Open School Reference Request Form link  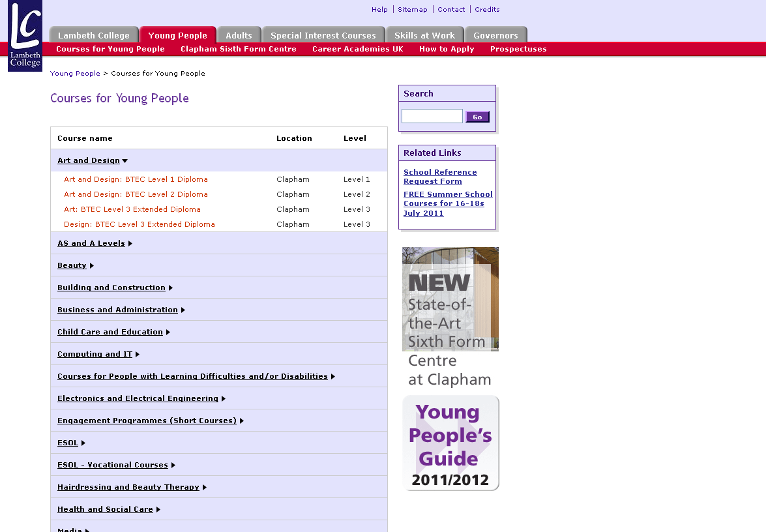440,177
